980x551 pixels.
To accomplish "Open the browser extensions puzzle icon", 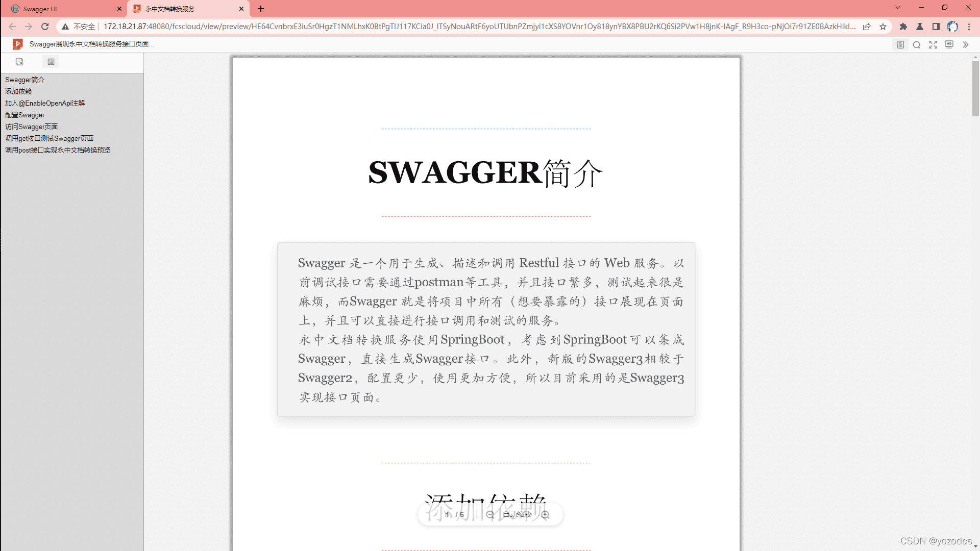I will 903,27.
